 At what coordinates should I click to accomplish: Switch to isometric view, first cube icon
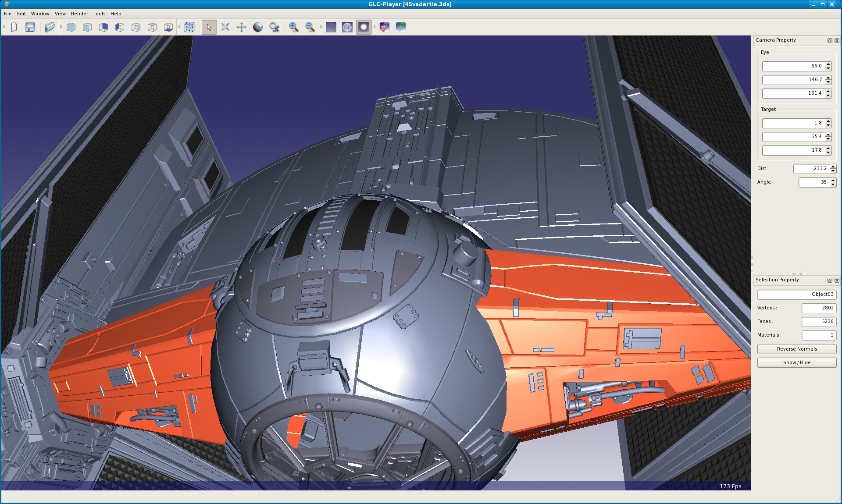71,27
